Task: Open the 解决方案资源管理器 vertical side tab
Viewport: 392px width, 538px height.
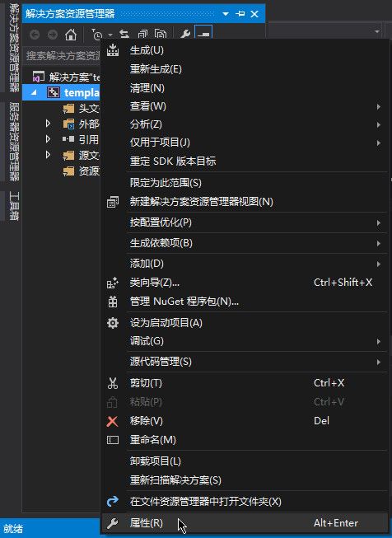Action: tap(14, 47)
